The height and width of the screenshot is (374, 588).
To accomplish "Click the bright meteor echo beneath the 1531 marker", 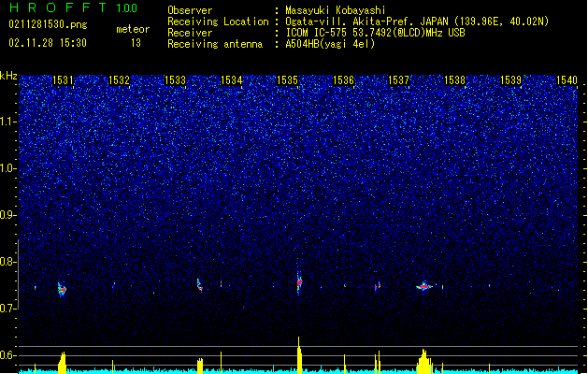I will click(x=62, y=289).
